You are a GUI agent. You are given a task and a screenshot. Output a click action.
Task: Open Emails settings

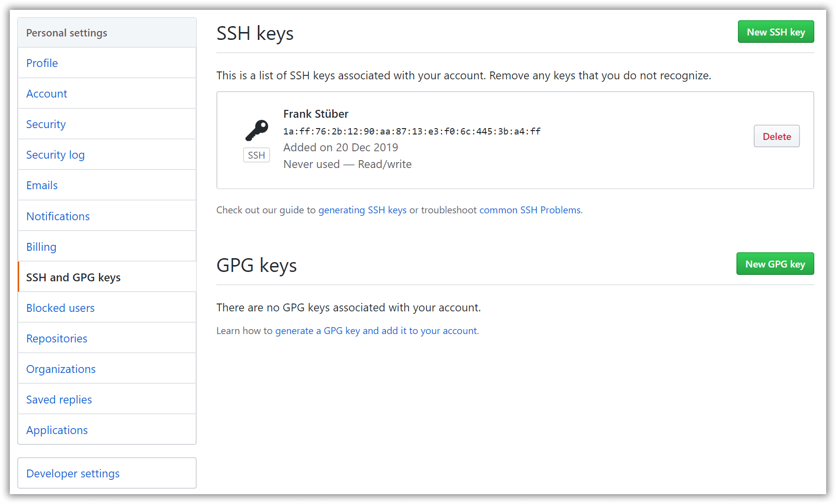pos(41,185)
